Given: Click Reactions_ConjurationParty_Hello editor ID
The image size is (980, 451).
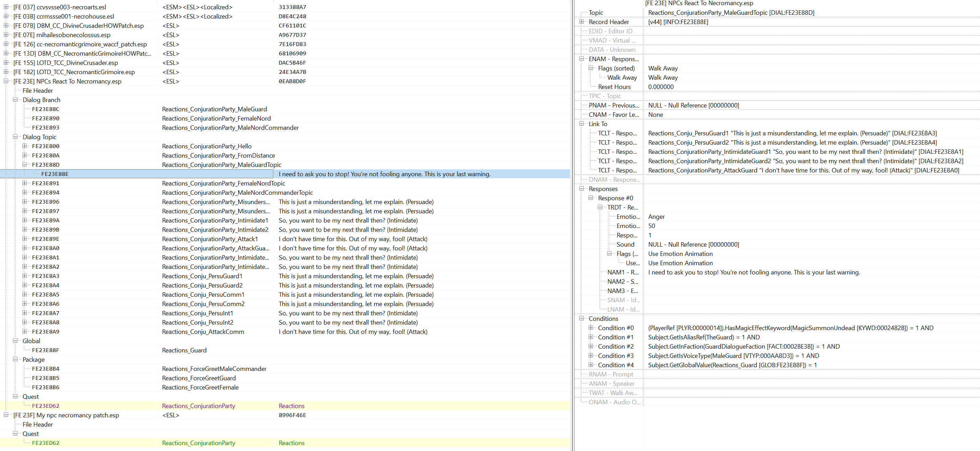Looking at the screenshot, I should pos(207,146).
